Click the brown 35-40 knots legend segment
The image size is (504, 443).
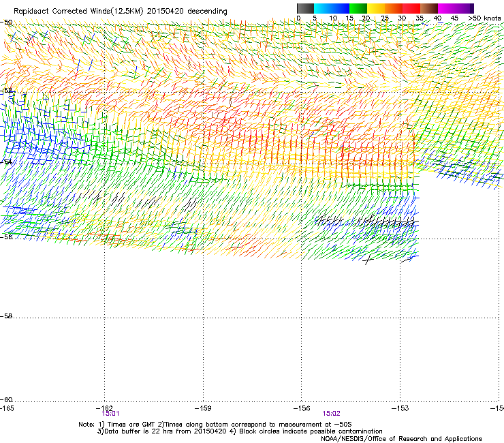click(429, 8)
